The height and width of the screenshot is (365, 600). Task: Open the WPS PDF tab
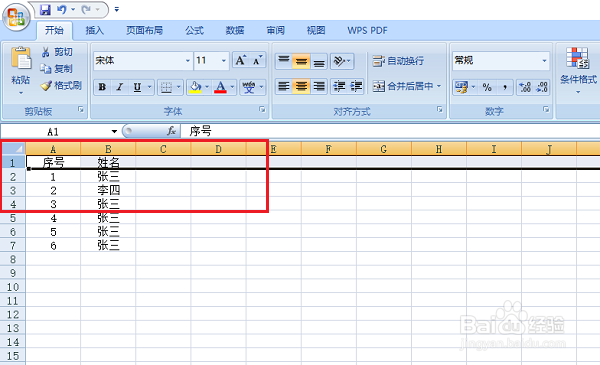(367, 30)
